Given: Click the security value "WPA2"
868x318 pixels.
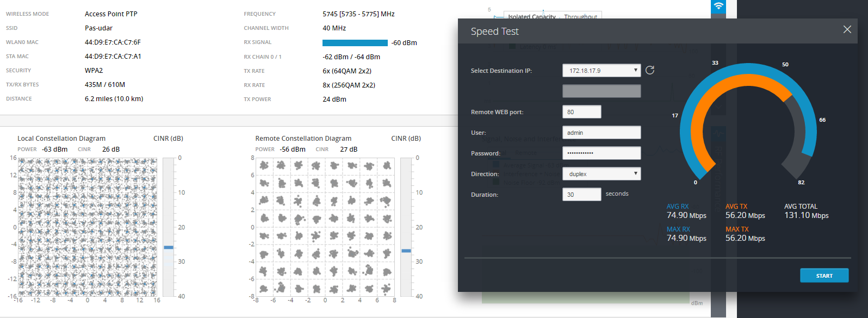Looking at the screenshot, I should pyautogui.click(x=94, y=71).
